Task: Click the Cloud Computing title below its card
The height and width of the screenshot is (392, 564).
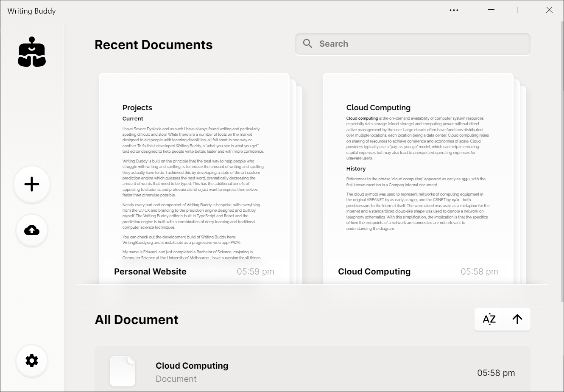Action: pos(374,271)
